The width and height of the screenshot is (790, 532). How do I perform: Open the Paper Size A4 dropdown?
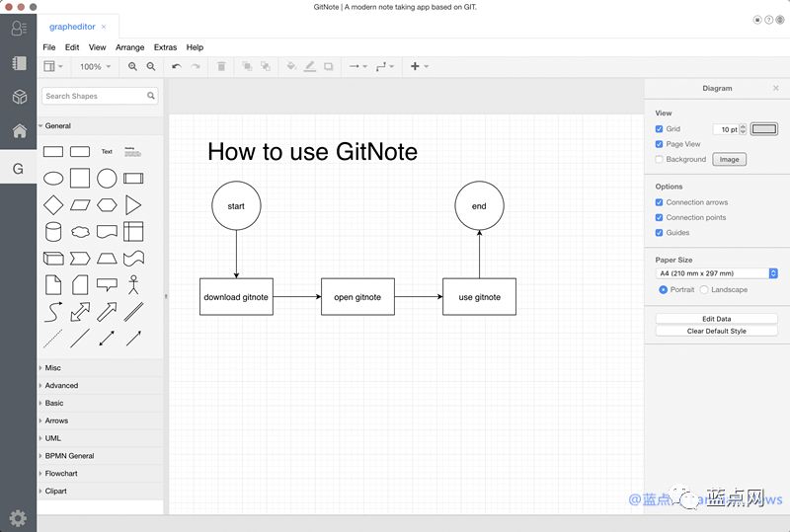[x=717, y=273]
